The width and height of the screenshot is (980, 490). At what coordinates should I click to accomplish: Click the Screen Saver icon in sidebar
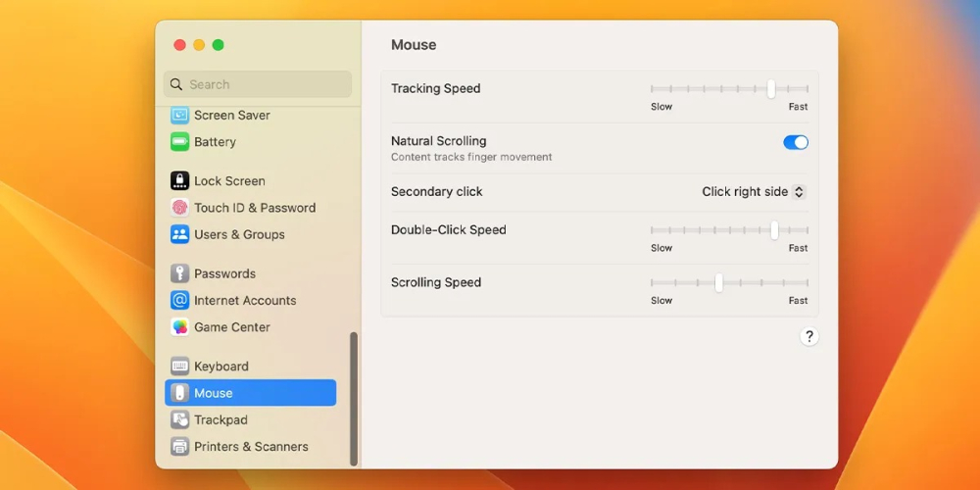tap(179, 115)
